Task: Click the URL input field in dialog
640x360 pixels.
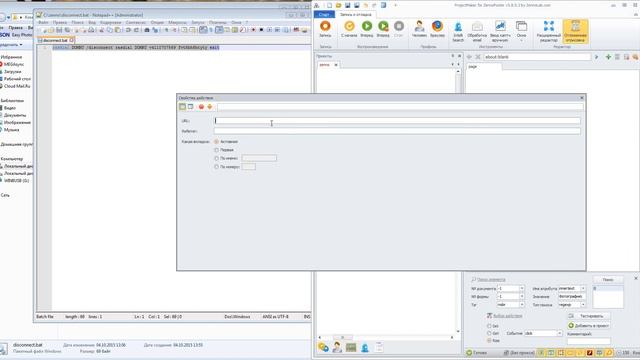Action: [x=397, y=121]
